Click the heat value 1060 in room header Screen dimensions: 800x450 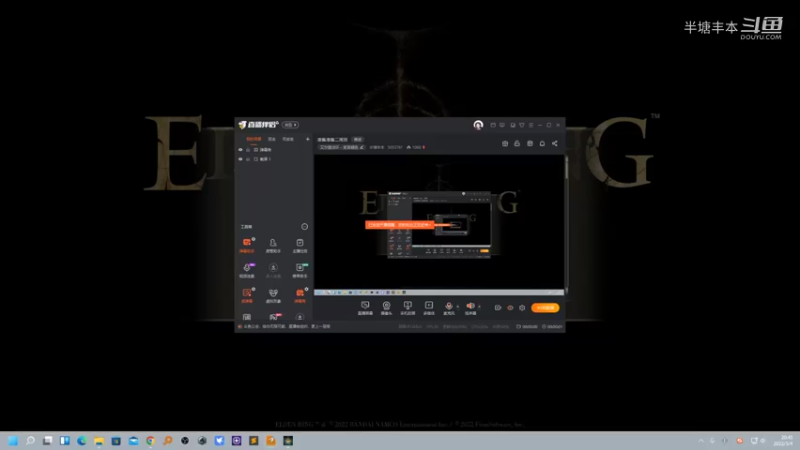point(416,147)
